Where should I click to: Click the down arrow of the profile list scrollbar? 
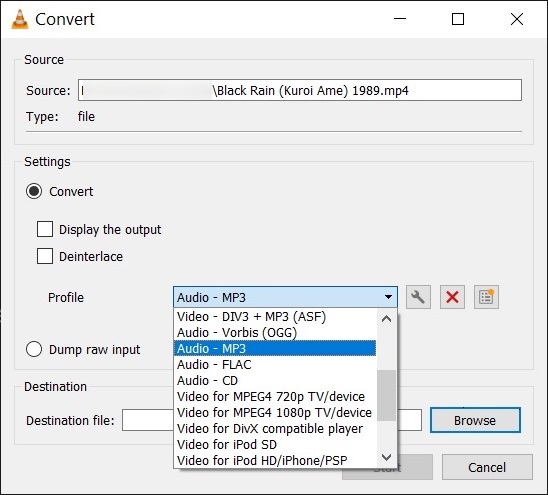[386, 457]
